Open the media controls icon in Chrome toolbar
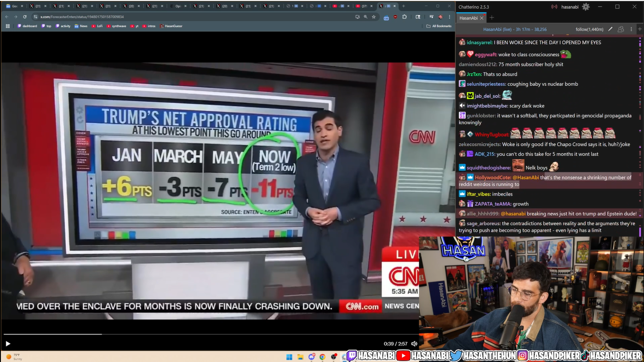 point(431,17)
